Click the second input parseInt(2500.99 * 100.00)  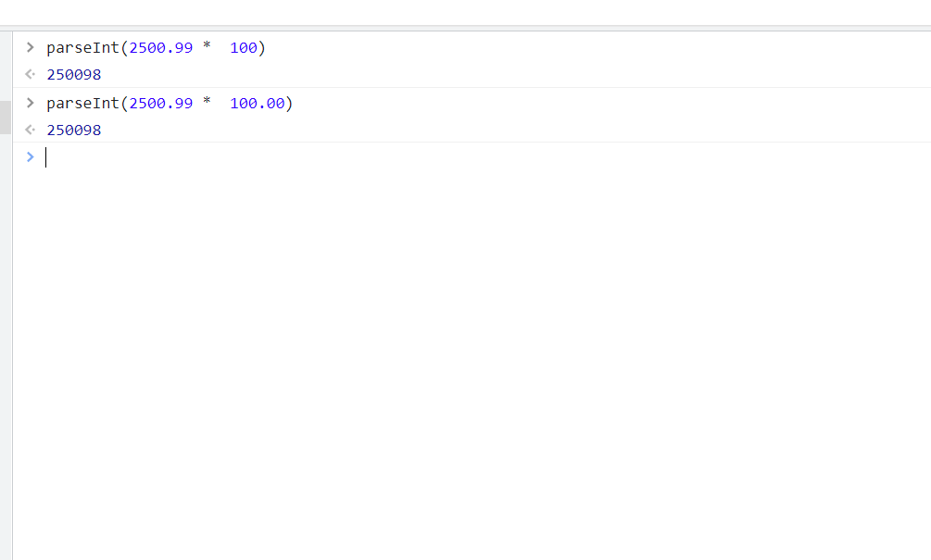(x=170, y=104)
